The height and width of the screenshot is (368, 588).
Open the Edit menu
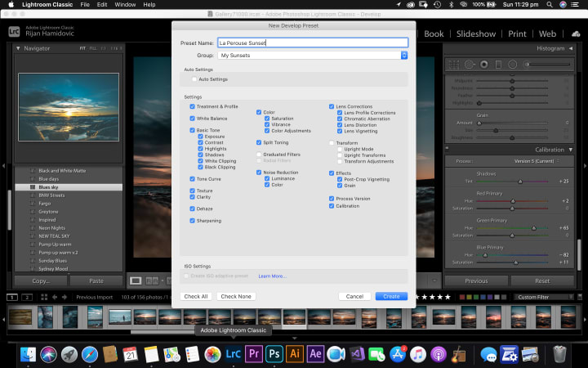(x=102, y=5)
